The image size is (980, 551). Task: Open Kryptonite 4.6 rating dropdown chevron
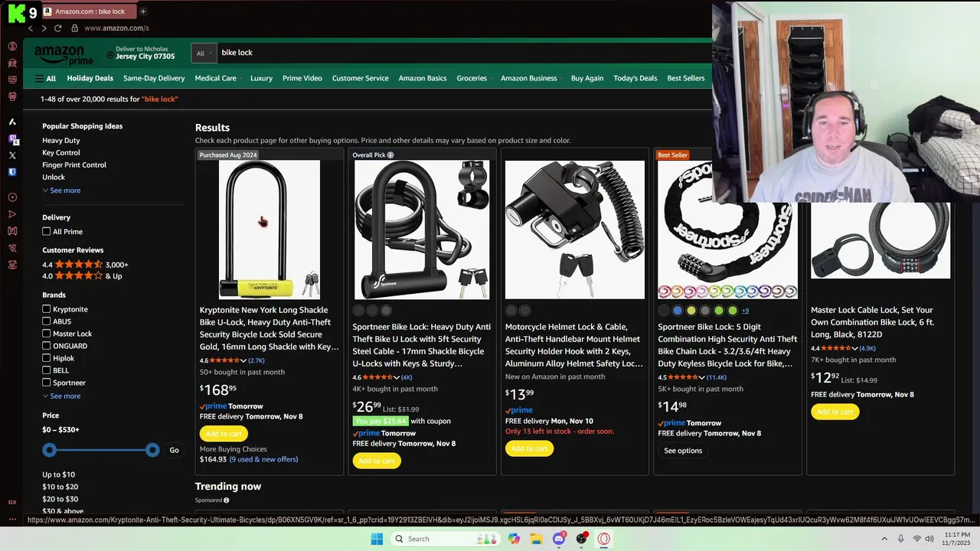click(243, 360)
